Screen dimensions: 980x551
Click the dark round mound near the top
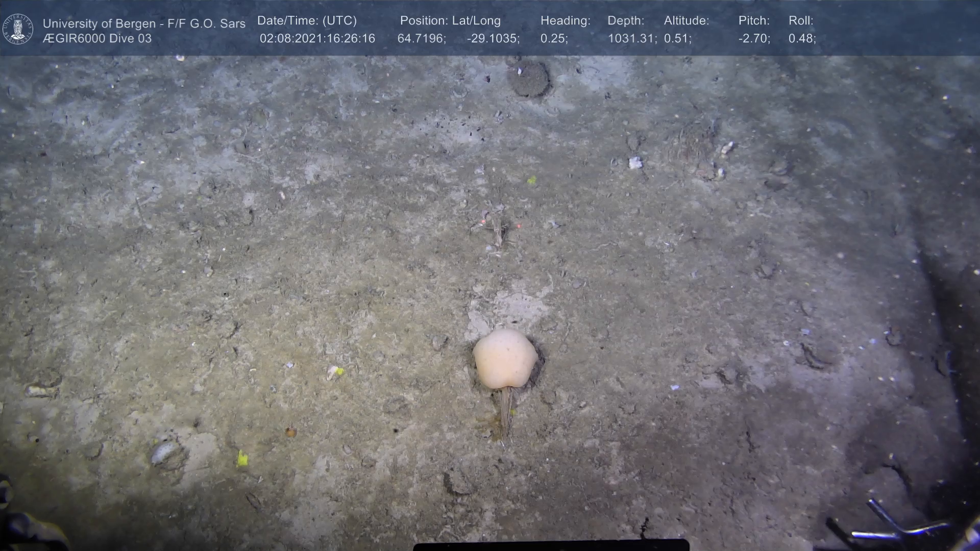(528, 79)
